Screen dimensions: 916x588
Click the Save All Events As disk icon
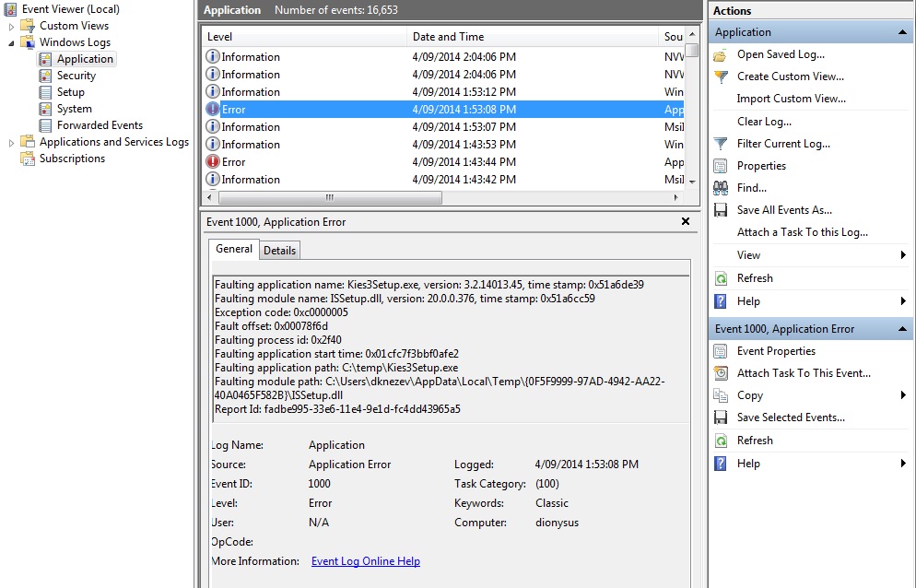pyautogui.click(x=721, y=210)
